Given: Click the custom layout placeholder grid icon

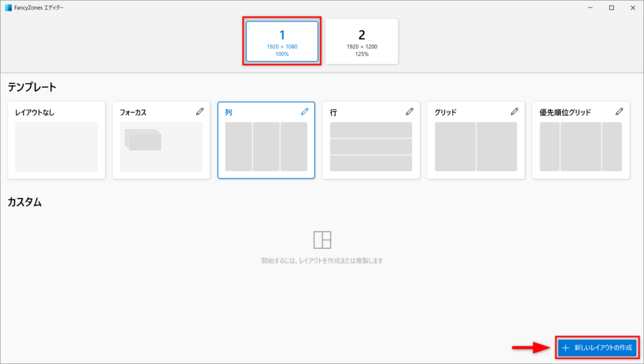Looking at the screenshot, I should pyautogui.click(x=322, y=240).
